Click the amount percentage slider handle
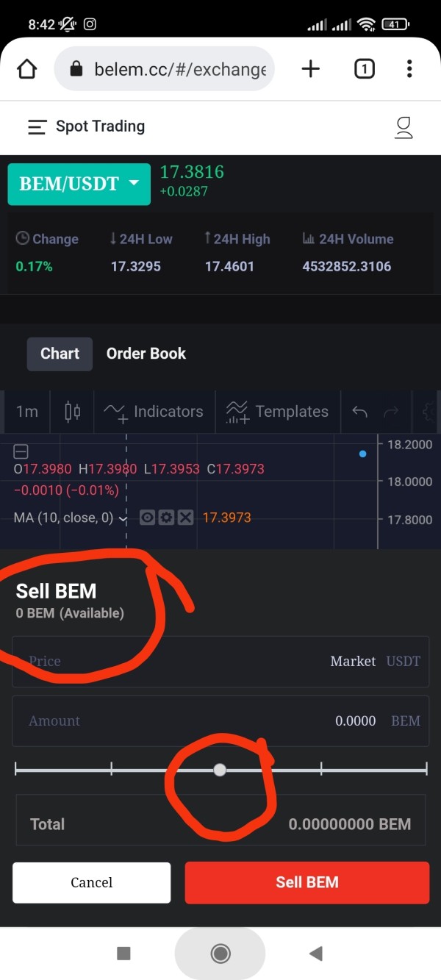441x980 pixels. pyautogui.click(x=220, y=770)
